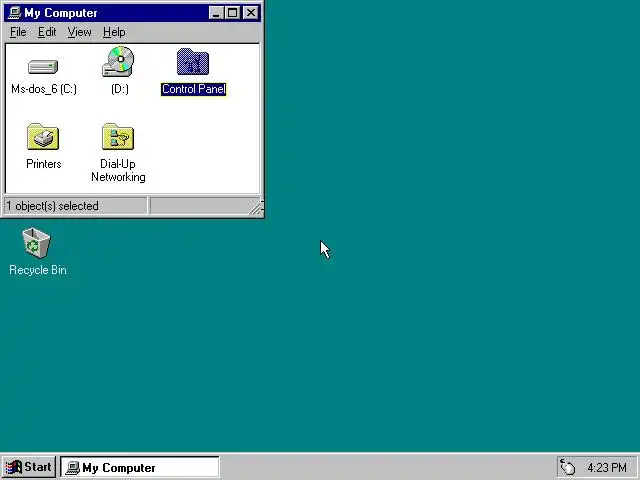This screenshot has height=480, width=640.
Task: Click the 'Printers' label text
Action: [44, 164]
